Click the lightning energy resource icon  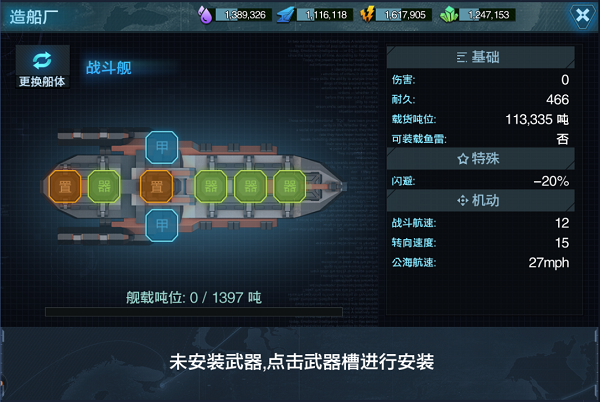(x=367, y=15)
